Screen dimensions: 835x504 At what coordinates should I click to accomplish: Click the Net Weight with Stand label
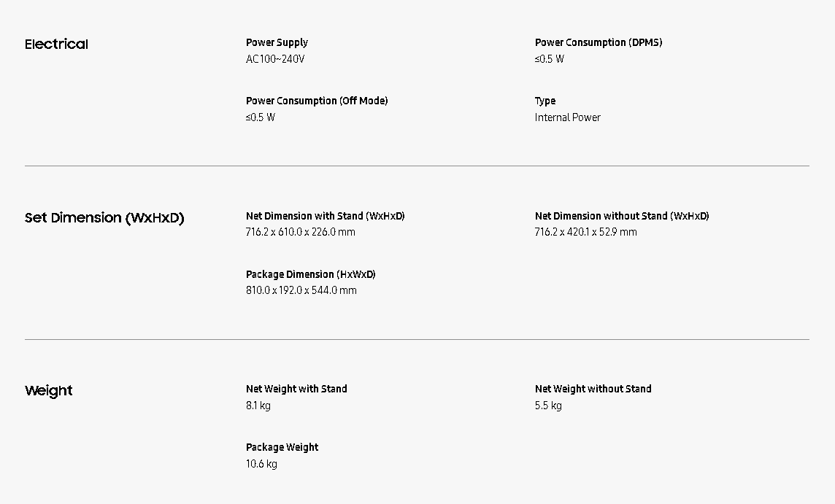pos(296,389)
